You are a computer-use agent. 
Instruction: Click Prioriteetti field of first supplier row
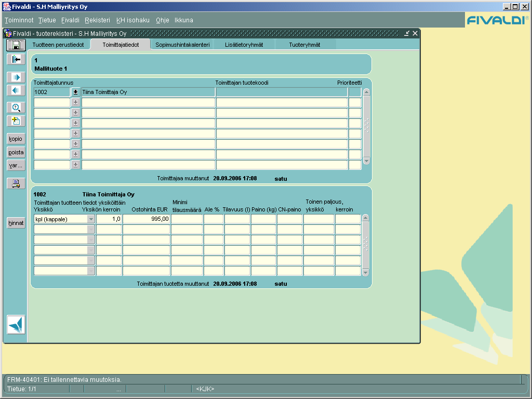[x=355, y=92]
